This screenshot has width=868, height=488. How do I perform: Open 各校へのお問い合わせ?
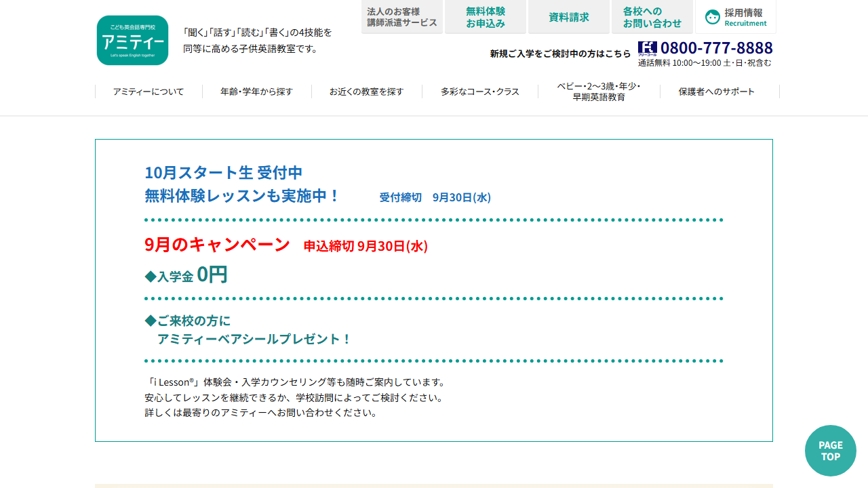pyautogui.click(x=652, y=17)
